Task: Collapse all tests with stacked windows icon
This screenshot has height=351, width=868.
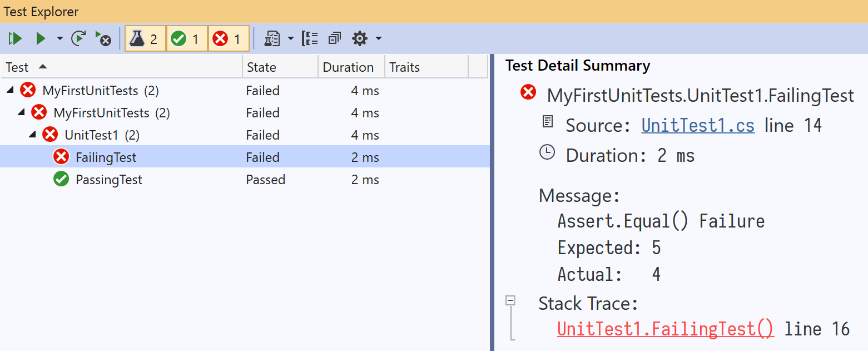Action: pyautogui.click(x=335, y=39)
